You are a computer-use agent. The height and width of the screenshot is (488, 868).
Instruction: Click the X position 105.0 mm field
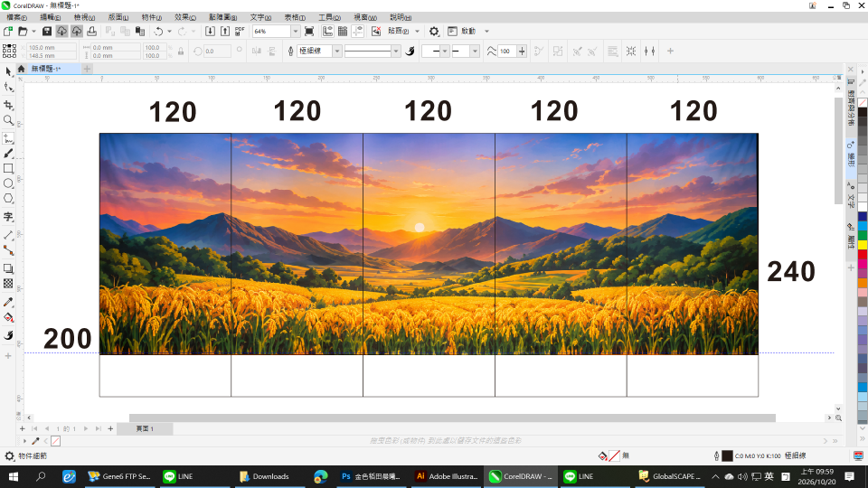pos(52,48)
